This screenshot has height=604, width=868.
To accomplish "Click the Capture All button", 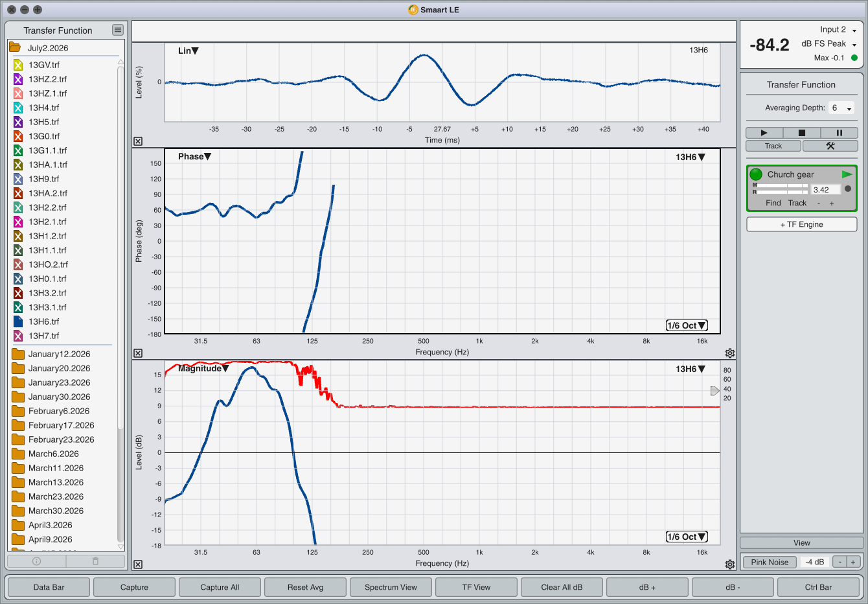I will point(220,587).
